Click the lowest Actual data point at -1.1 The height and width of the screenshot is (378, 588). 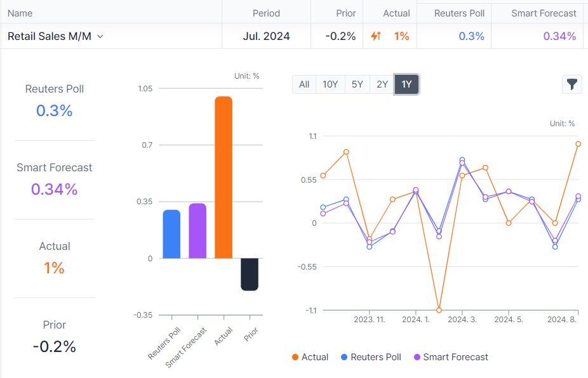click(439, 310)
